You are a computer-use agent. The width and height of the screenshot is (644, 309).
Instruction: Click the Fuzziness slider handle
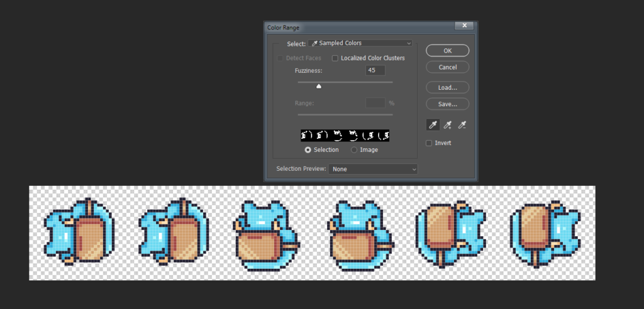tap(319, 86)
